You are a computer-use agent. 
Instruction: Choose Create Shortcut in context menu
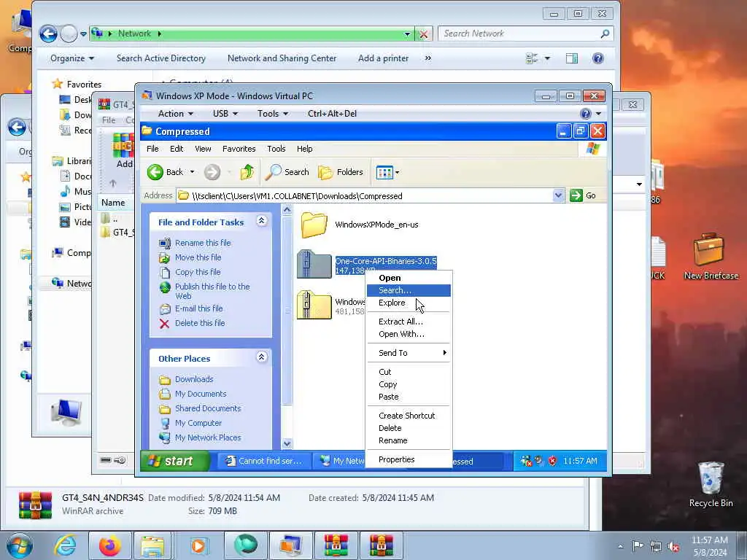[409, 415]
